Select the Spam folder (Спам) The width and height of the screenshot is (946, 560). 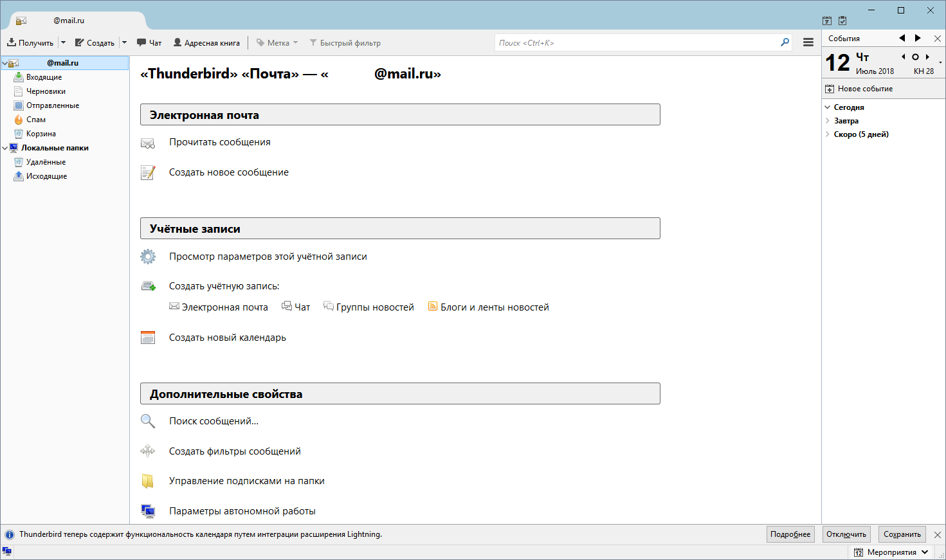click(36, 120)
